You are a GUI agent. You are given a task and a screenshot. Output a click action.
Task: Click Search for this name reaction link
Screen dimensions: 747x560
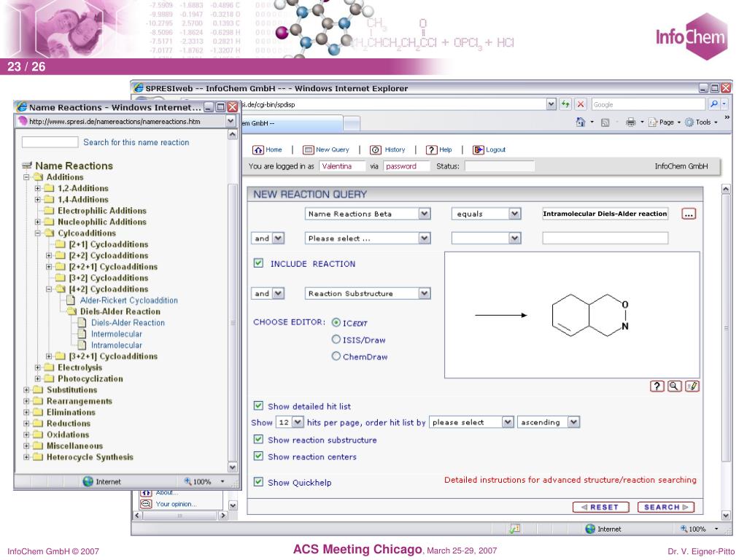click(136, 142)
